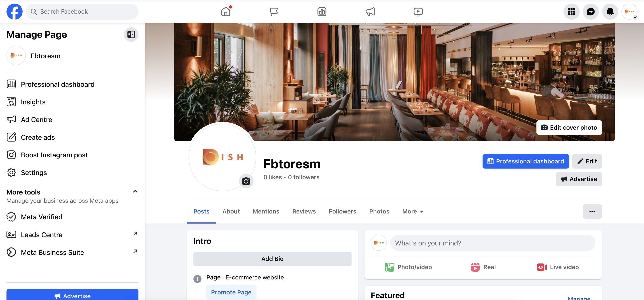This screenshot has height=300, width=644.
Task: Go to Home feed icon
Action: coord(226,11)
